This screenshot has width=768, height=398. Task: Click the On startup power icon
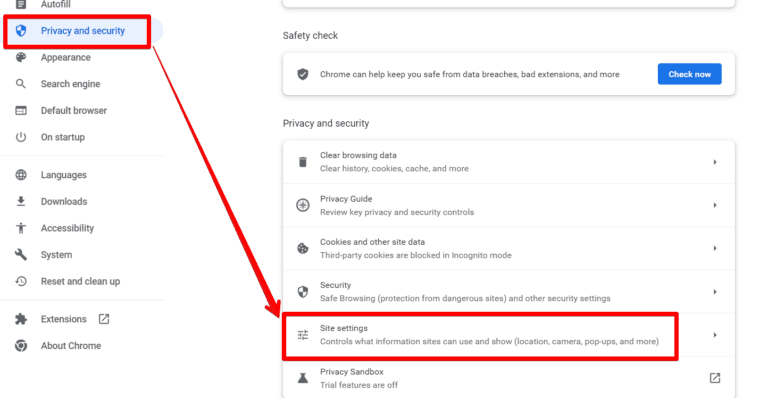click(x=21, y=137)
